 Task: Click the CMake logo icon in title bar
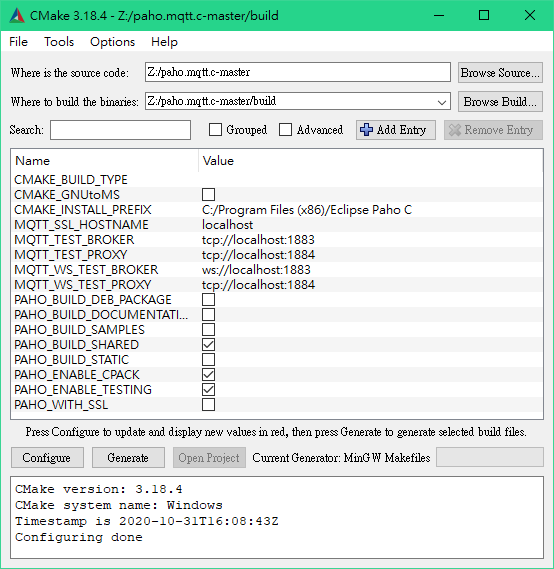(17, 16)
